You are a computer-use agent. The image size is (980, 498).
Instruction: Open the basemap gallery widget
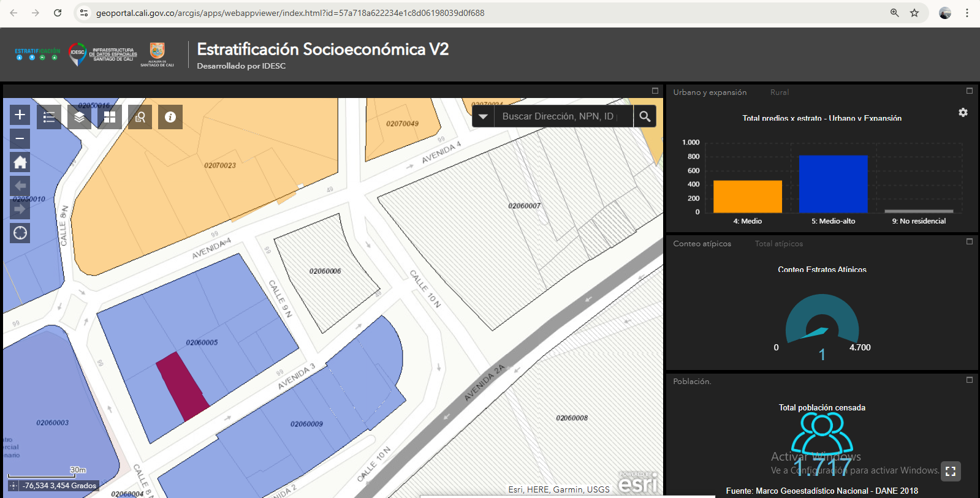(x=110, y=117)
